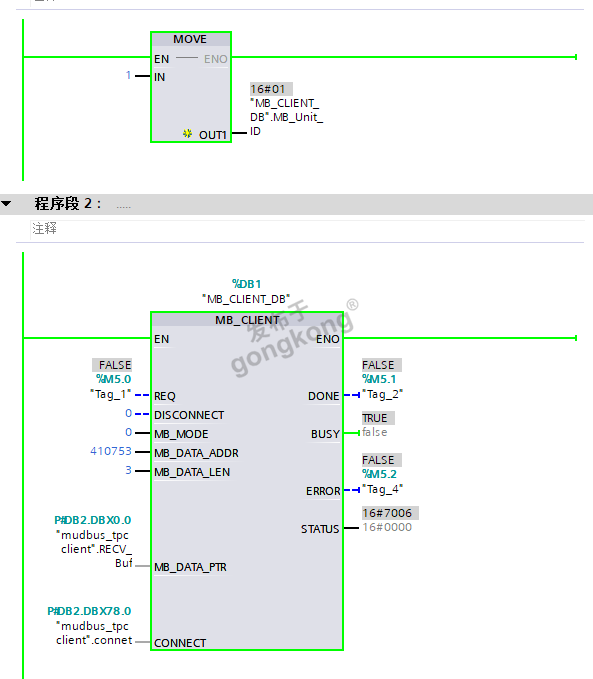Click the MB_DATA_ADDR pin label
The width and height of the screenshot is (593, 679).
pyautogui.click(x=196, y=453)
